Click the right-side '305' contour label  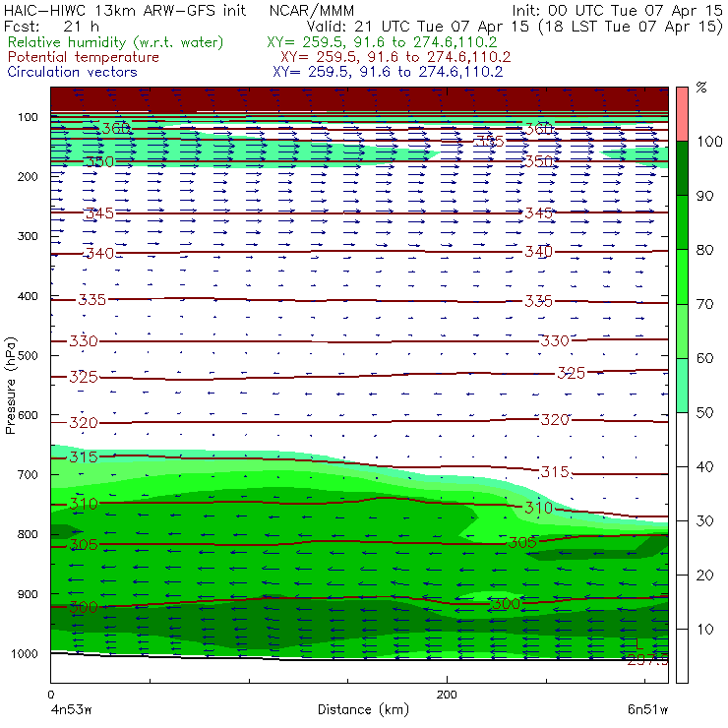(x=522, y=542)
